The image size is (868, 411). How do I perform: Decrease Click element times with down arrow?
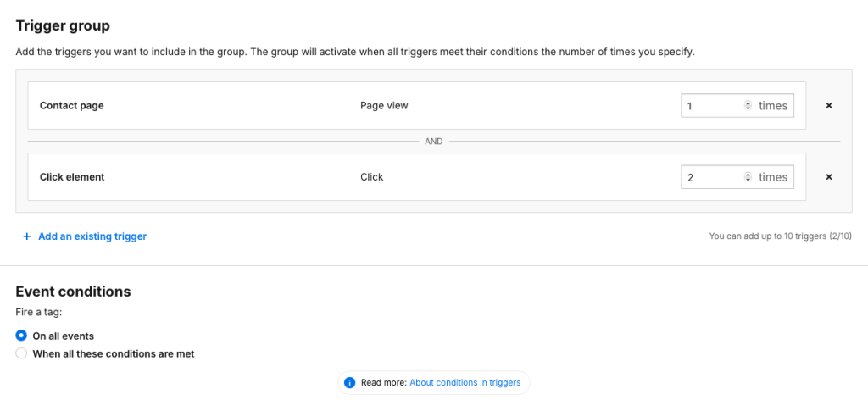point(748,179)
